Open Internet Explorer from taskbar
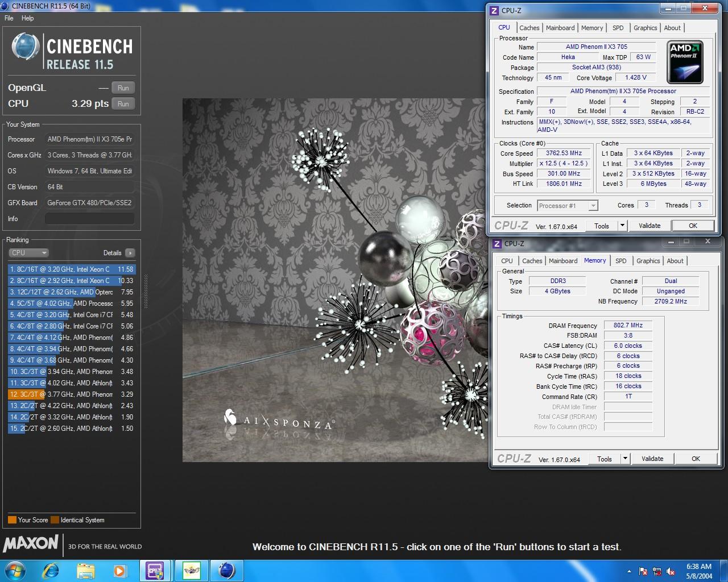This screenshot has height=582, width=728. pyautogui.click(x=51, y=570)
